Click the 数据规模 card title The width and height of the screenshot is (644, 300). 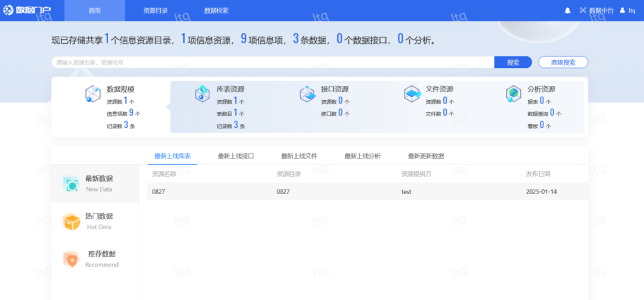(x=121, y=89)
